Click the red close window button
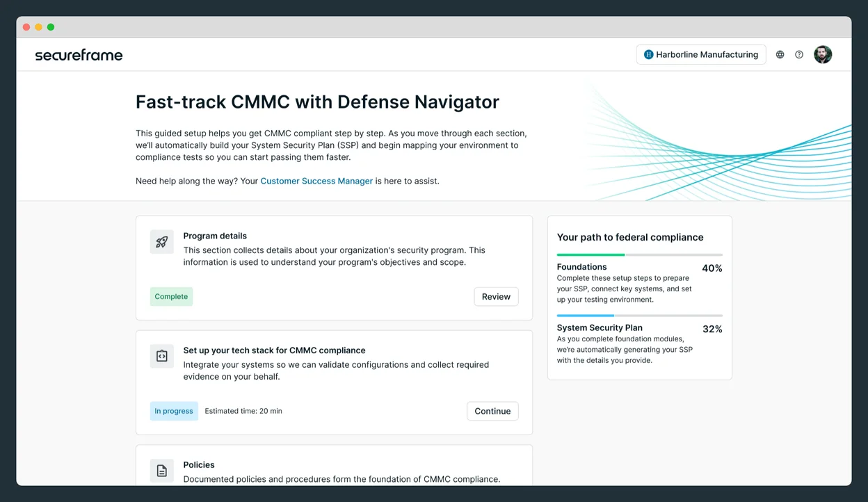The height and width of the screenshot is (502, 868). [x=26, y=27]
